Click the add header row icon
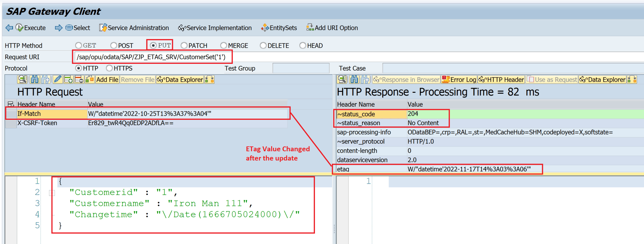The image size is (644, 244). coord(68,80)
